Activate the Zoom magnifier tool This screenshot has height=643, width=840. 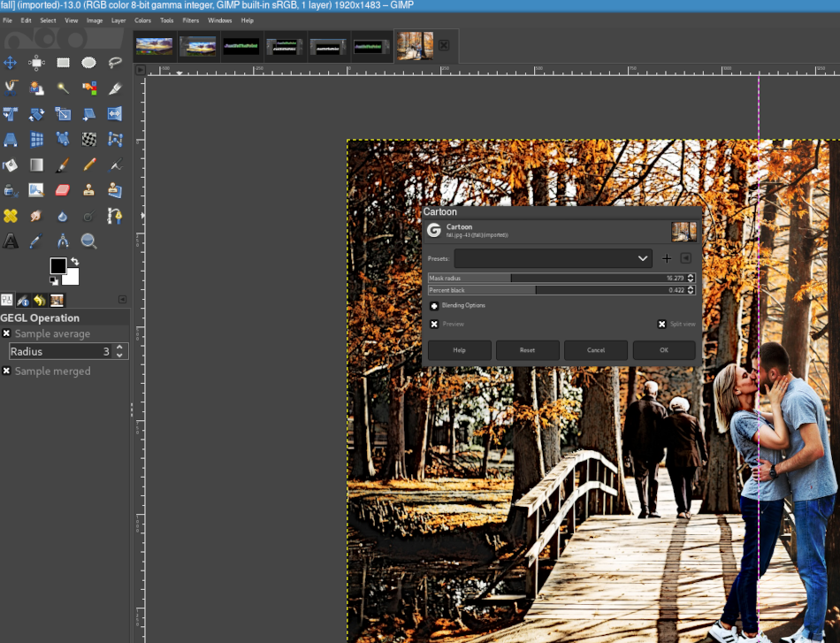88,241
